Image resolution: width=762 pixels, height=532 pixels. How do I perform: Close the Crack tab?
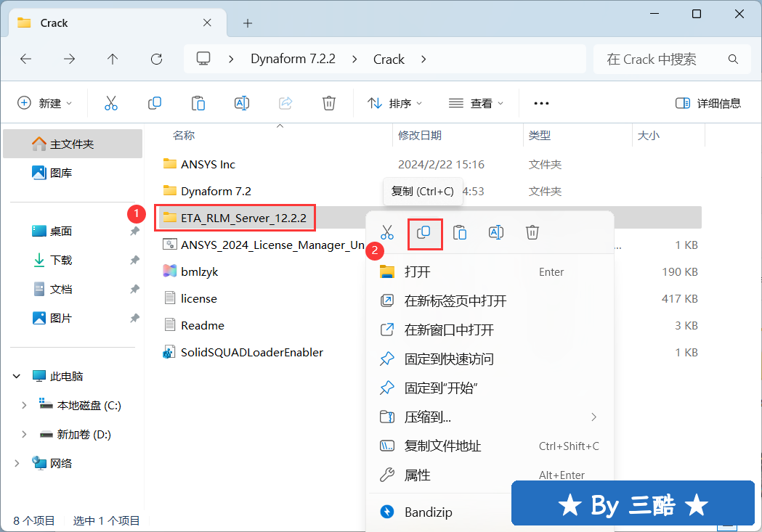tap(207, 22)
